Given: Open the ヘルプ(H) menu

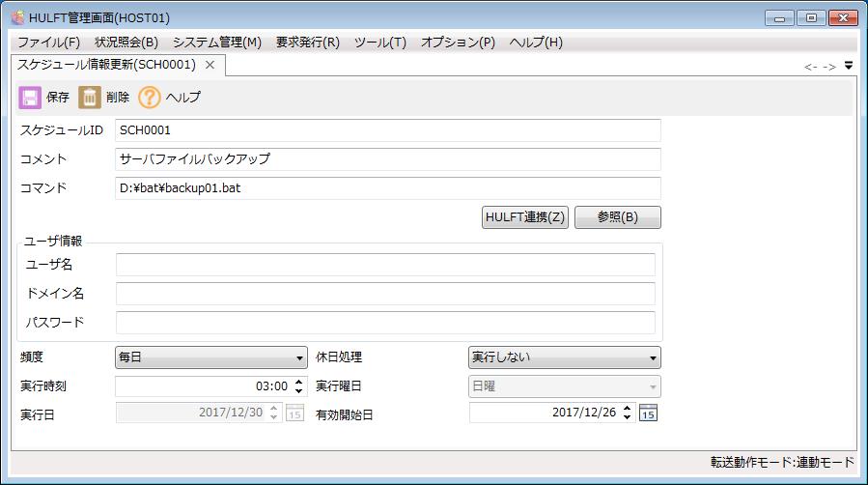Looking at the screenshot, I should coord(536,43).
